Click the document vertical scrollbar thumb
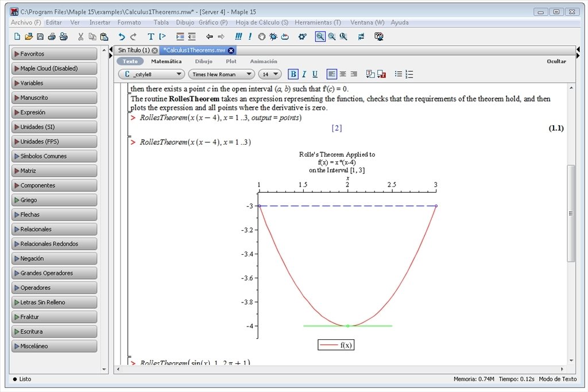The image size is (588, 392). click(571, 214)
